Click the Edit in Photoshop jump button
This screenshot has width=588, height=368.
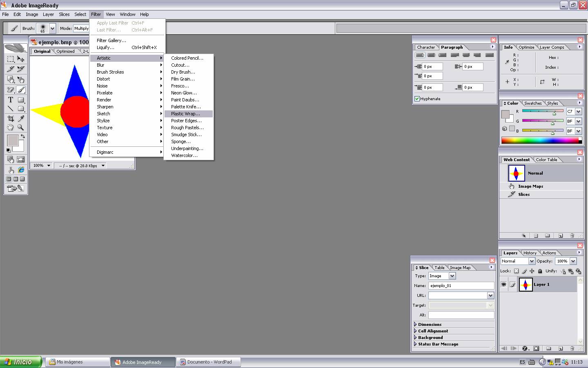point(16,188)
